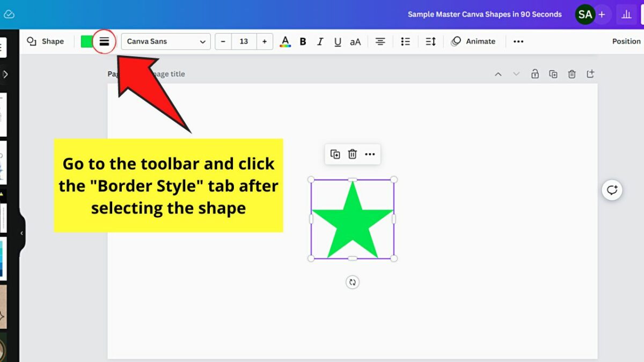
Task: Select the green fill color swatch
Action: pyautogui.click(x=86, y=41)
